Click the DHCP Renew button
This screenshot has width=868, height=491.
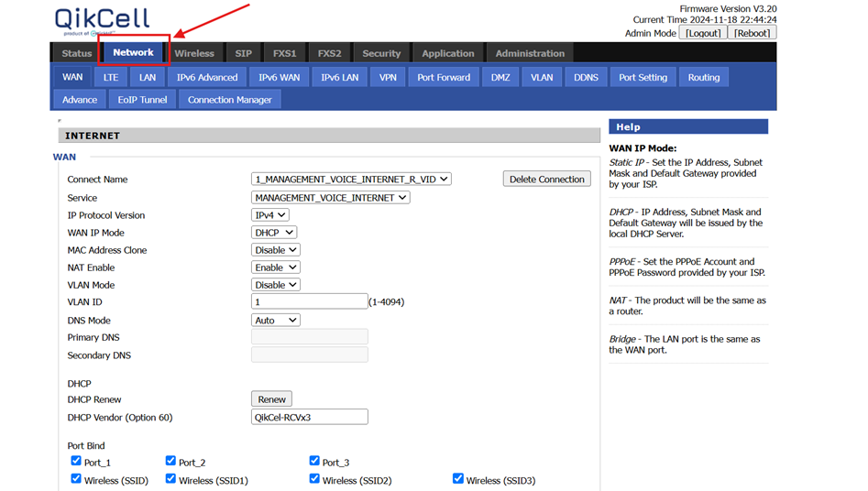[x=271, y=399]
